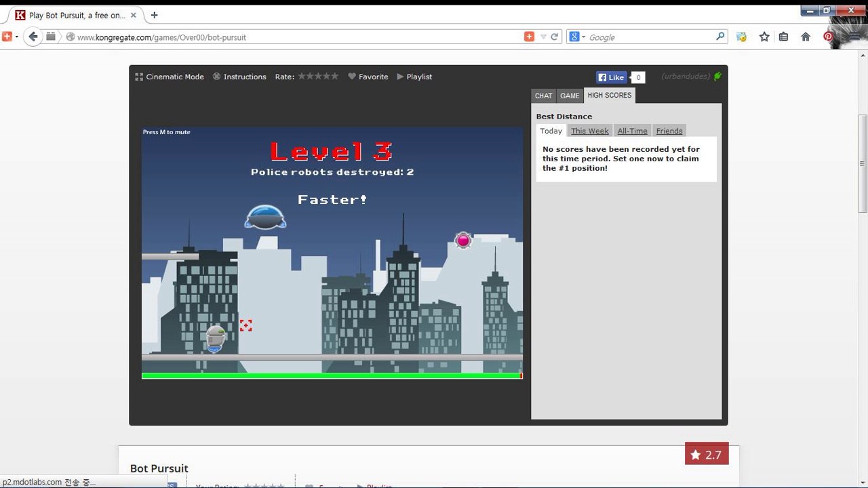
Task: Reload the page with the refresh icon
Action: 555,37
